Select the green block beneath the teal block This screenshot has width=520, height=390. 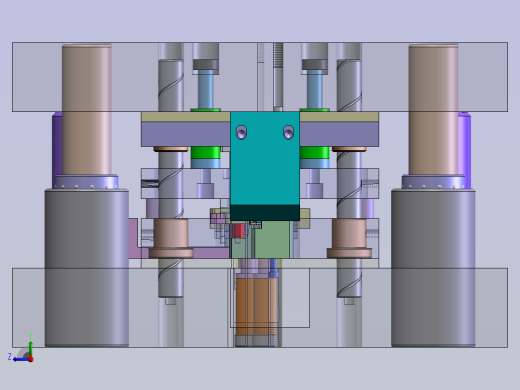(272, 239)
